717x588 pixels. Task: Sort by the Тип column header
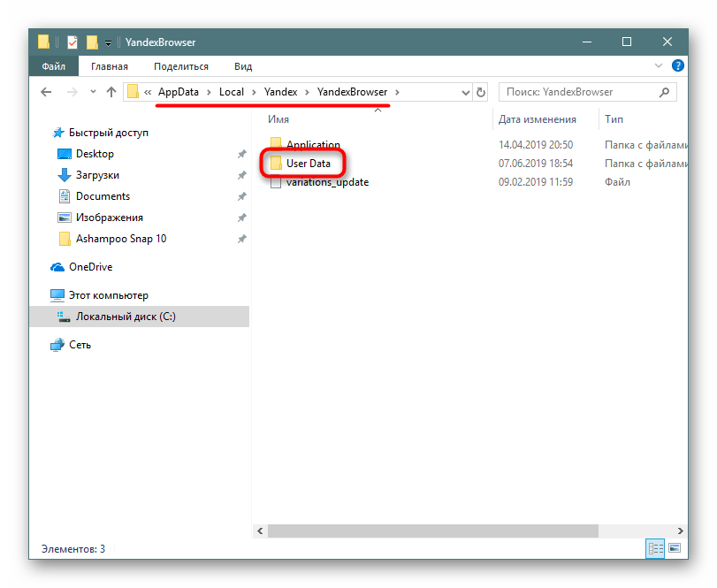tap(614, 119)
